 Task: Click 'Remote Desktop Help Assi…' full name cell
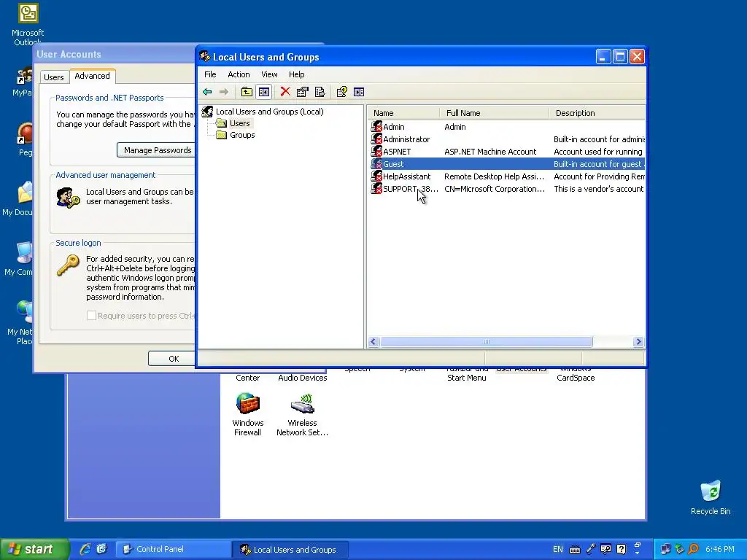tap(494, 176)
